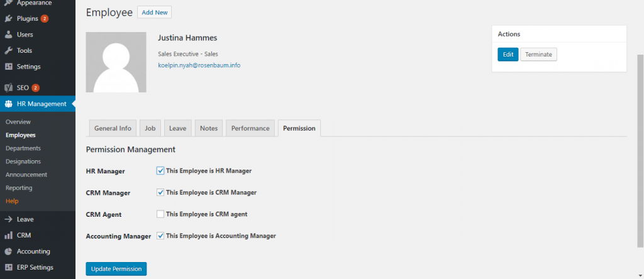Click the Update Permission button
Image resolution: width=644 pixels, height=279 pixels.
coord(116,269)
